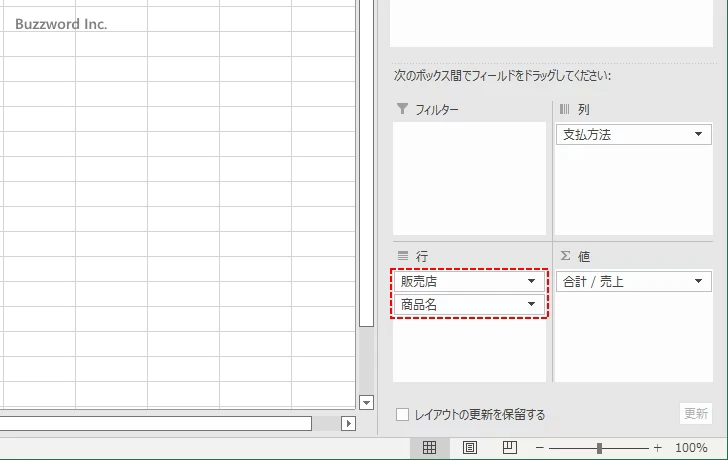Click the 更新 button

coord(696,413)
